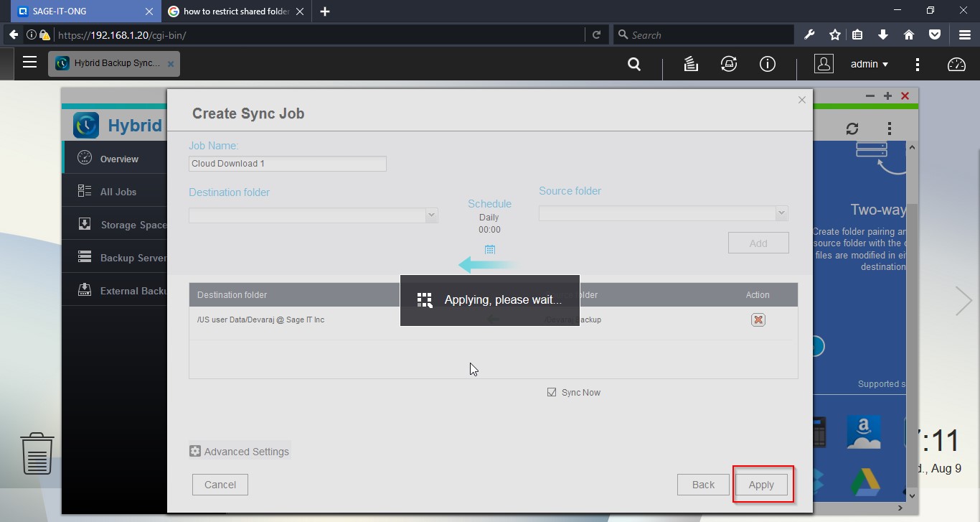Image resolution: width=980 pixels, height=522 pixels.
Task: Open the QNAP main menu hamburger icon
Action: point(29,62)
